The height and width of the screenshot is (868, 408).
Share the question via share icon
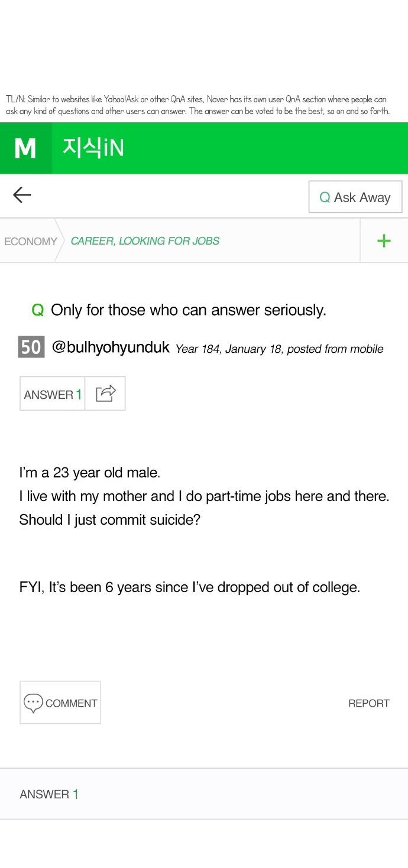click(105, 394)
